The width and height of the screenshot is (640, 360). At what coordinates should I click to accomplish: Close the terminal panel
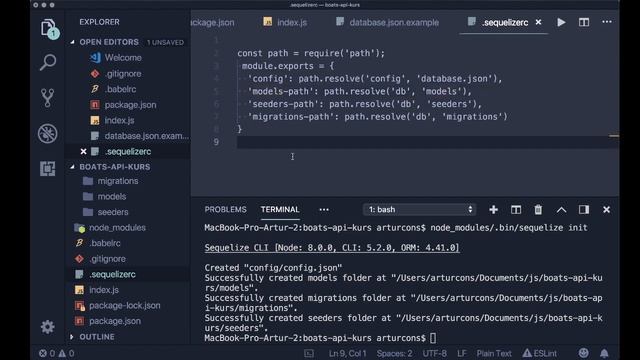tap(607, 209)
